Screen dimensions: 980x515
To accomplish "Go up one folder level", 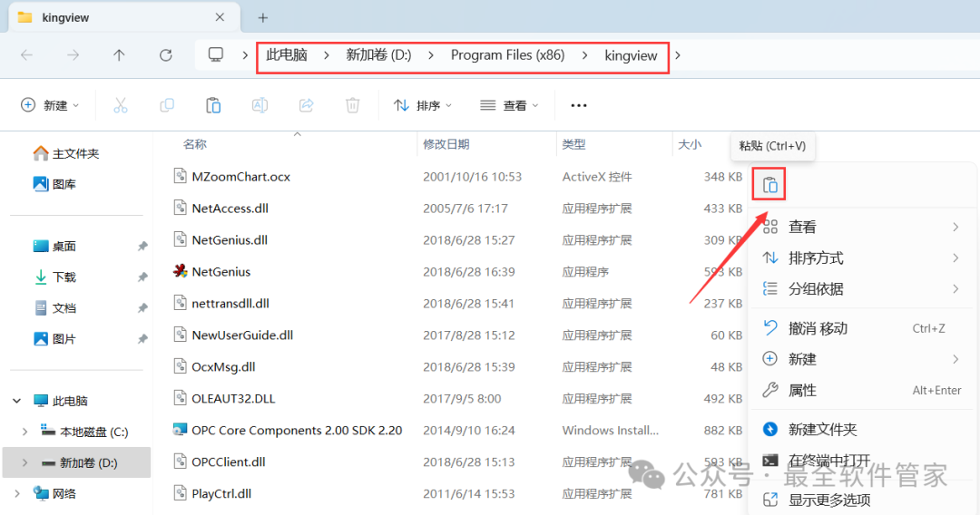I will (119, 55).
